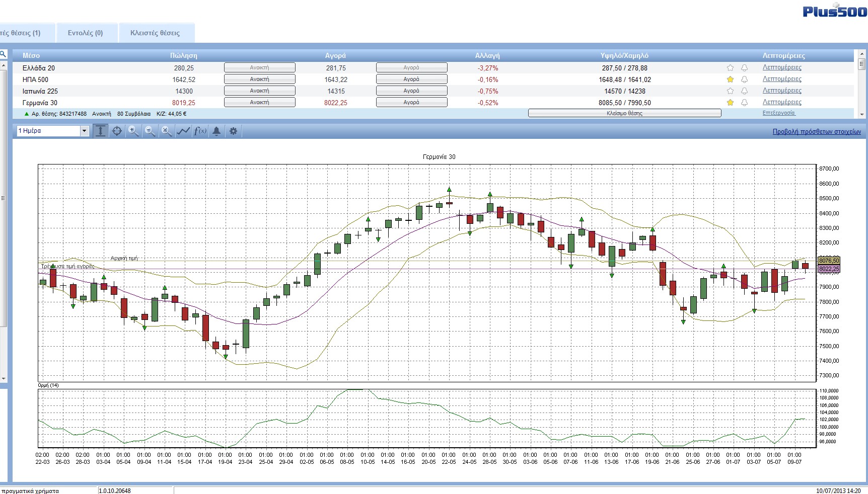The height and width of the screenshot is (494, 868).
Task: Switch to the Εντολές (0) tab
Action: click(86, 33)
